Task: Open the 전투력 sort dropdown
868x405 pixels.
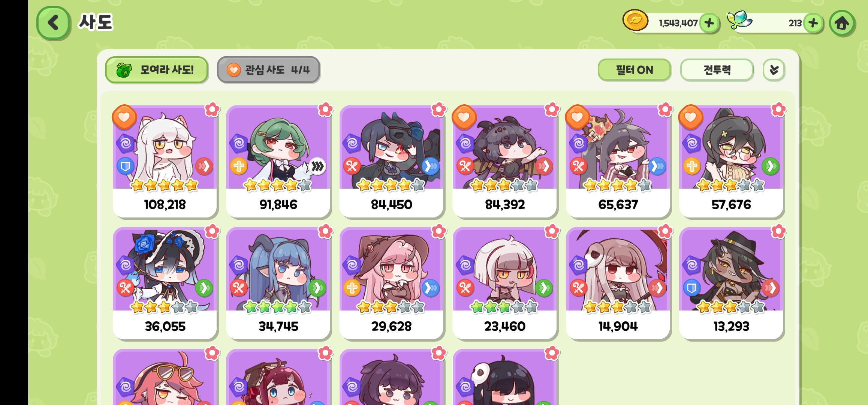Action: (x=717, y=70)
